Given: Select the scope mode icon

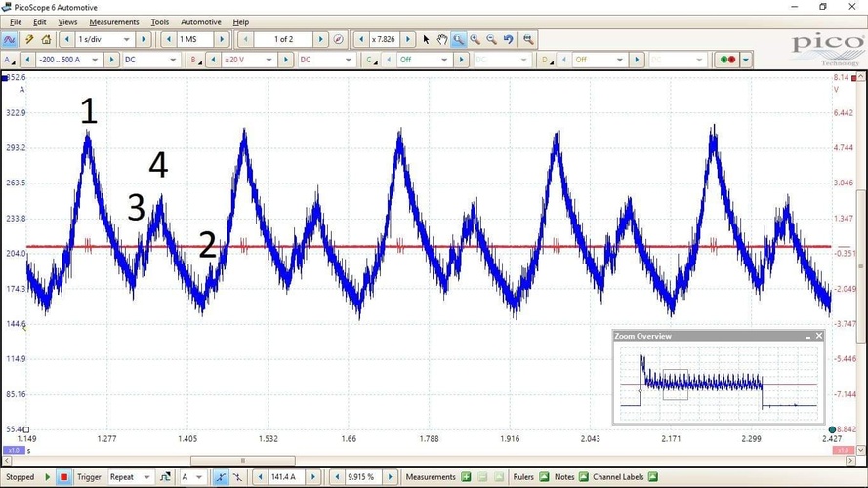Looking at the screenshot, I should click(x=10, y=39).
